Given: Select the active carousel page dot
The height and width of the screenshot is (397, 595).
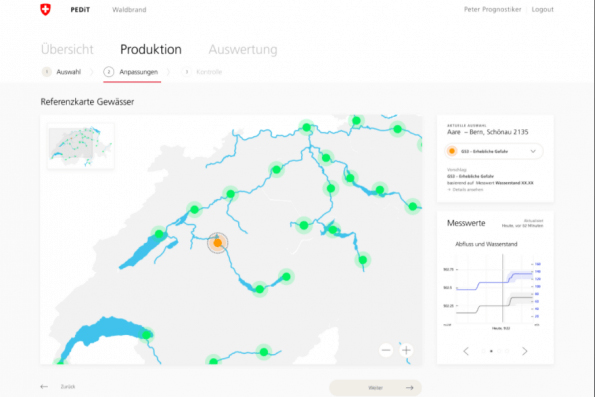Looking at the screenshot, I should point(491,351).
